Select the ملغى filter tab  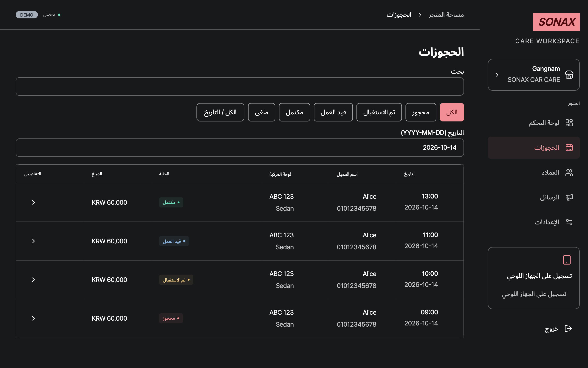pyautogui.click(x=261, y=112)
